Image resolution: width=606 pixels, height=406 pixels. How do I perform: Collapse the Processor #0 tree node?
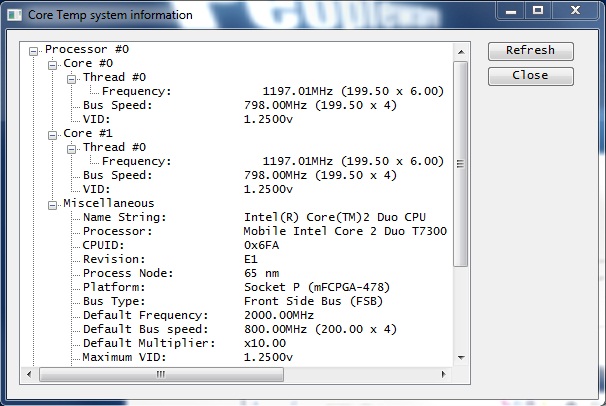[x=35, y=49]
